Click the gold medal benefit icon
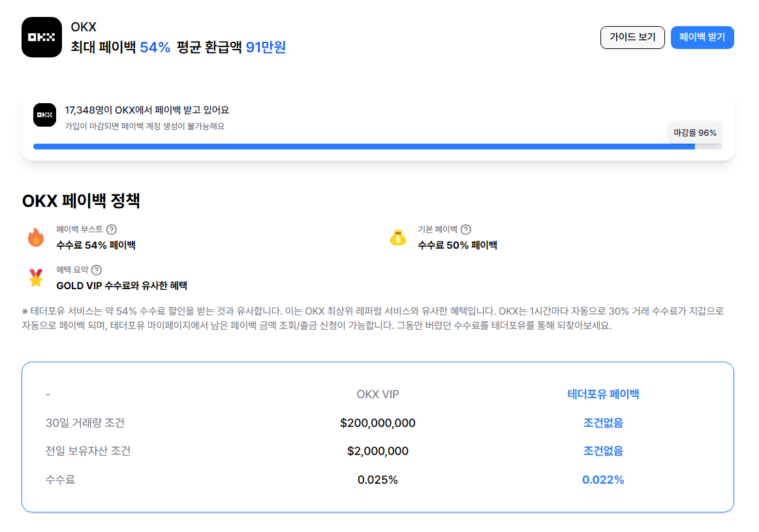Image resolution: width=759 pixels, height=532 pixels. 36,278
